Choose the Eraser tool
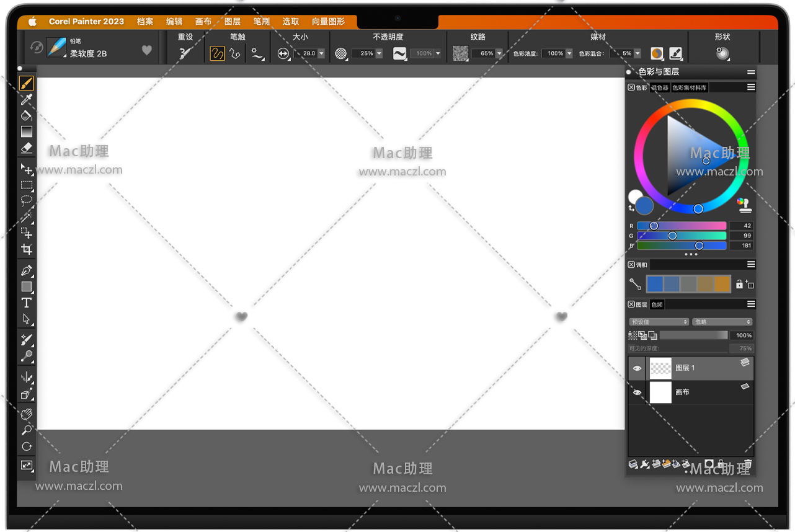This screenshot has width=795, height=532. pos(26,148)
